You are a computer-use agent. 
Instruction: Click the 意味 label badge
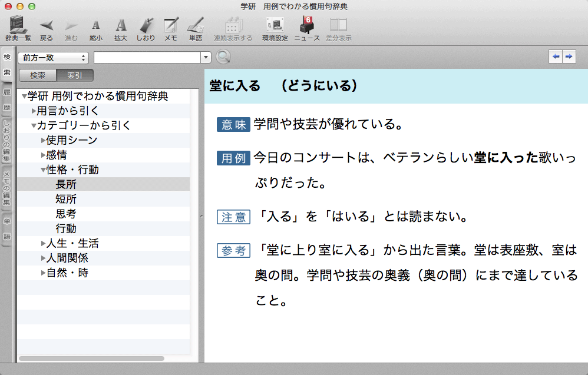(233, 125)
